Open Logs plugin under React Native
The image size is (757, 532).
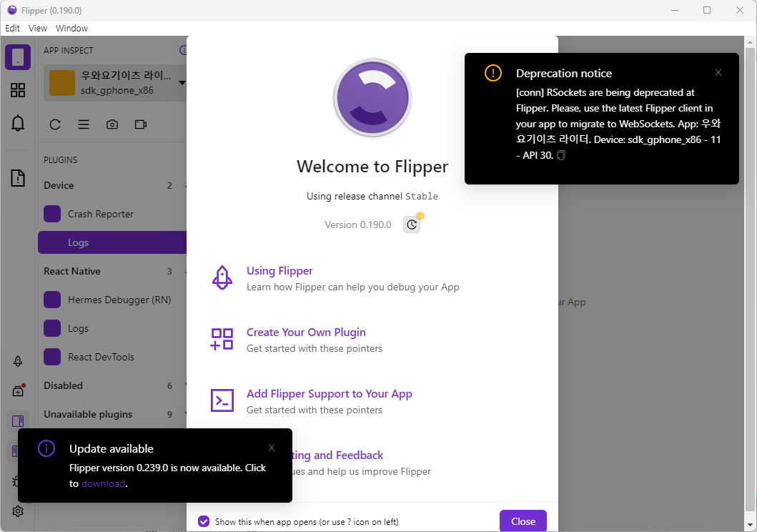click(x=112, y=328)
